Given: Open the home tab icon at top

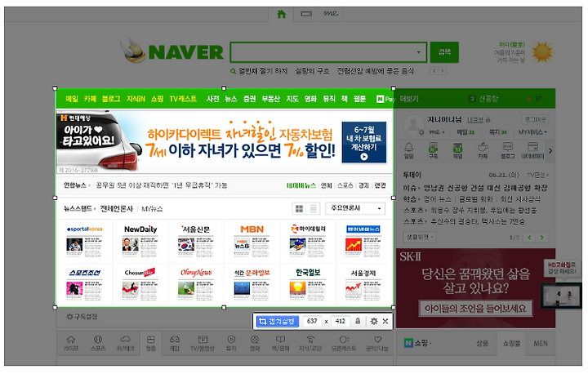Looking at the screenshot, I should click(x=281, y=14).
